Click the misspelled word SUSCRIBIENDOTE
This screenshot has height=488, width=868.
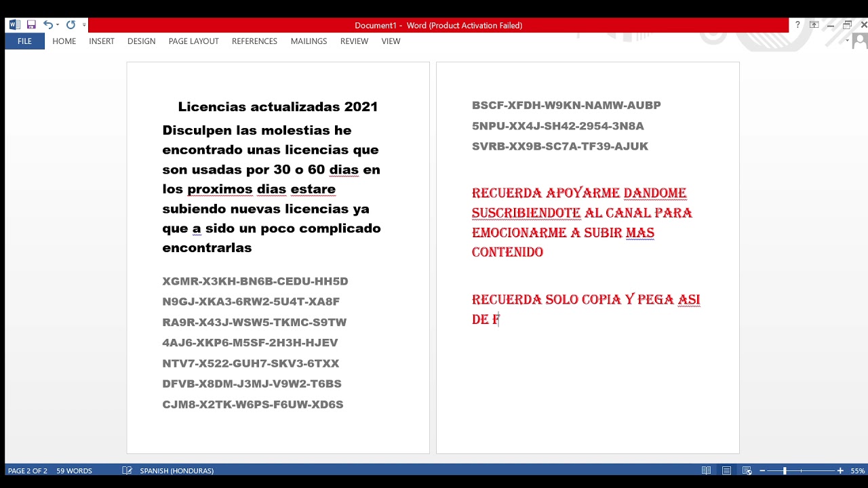tap(526, 213)
